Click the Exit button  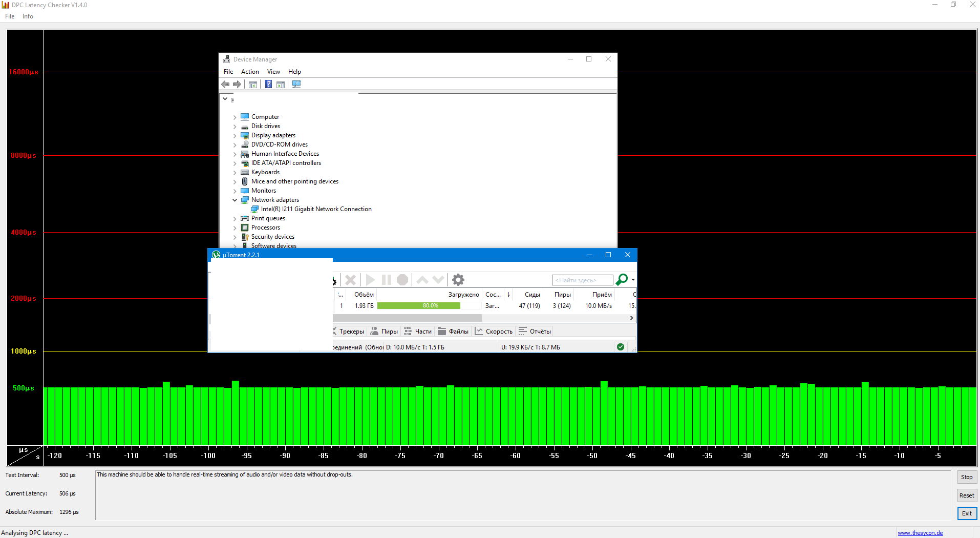pos(967,513)
